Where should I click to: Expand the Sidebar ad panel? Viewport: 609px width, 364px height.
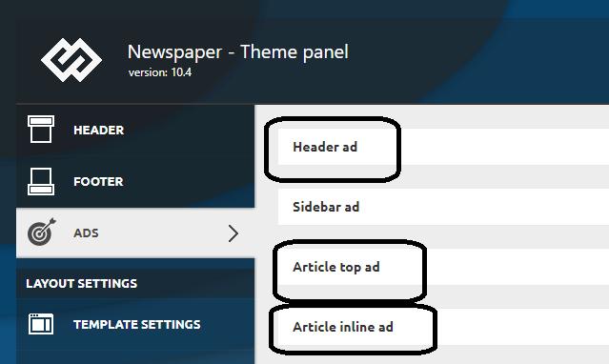(443, 207)
